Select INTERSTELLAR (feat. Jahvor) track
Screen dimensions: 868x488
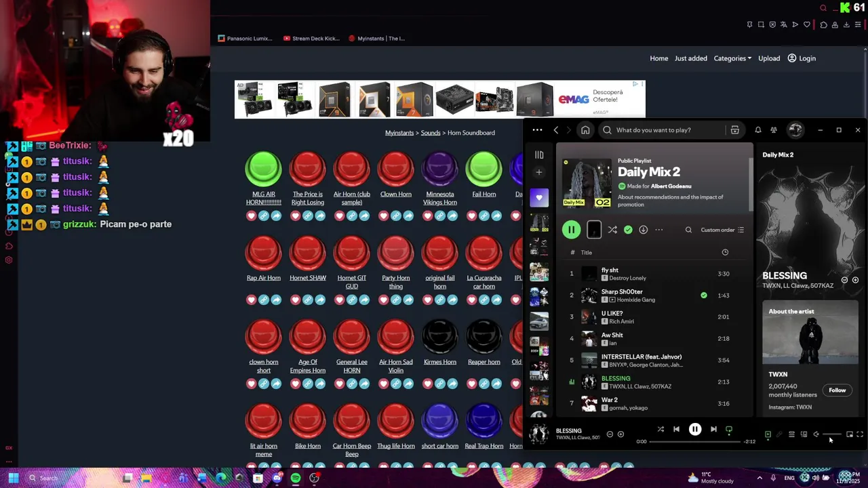point(654,361)
